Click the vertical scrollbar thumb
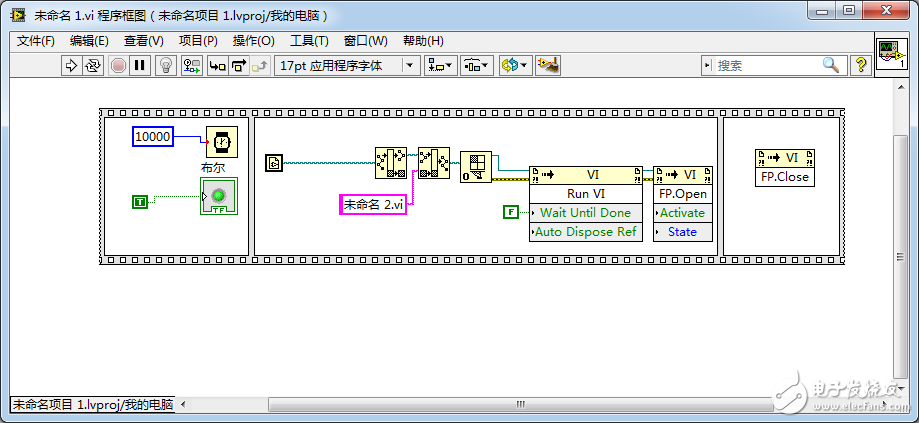Viewport: 919px width, 423px height. [901, 256]
